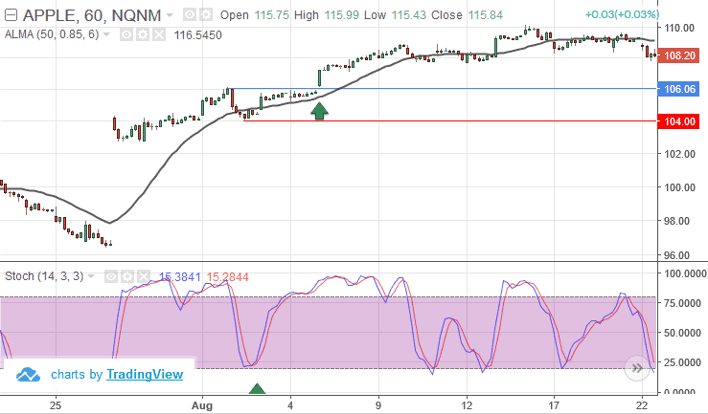Click the 100.0000 Stoch axis label

(x=685, y=274)
